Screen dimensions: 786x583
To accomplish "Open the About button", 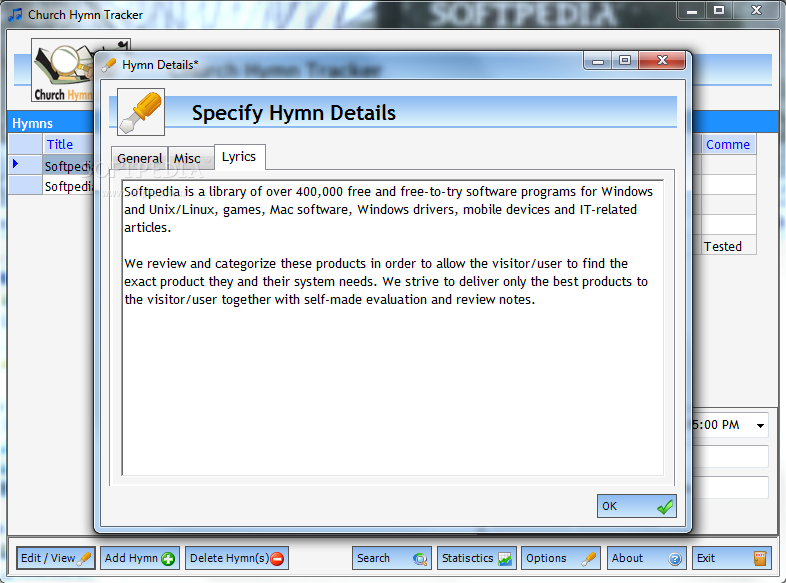I will pyautogui.click(x=646, y=558).
